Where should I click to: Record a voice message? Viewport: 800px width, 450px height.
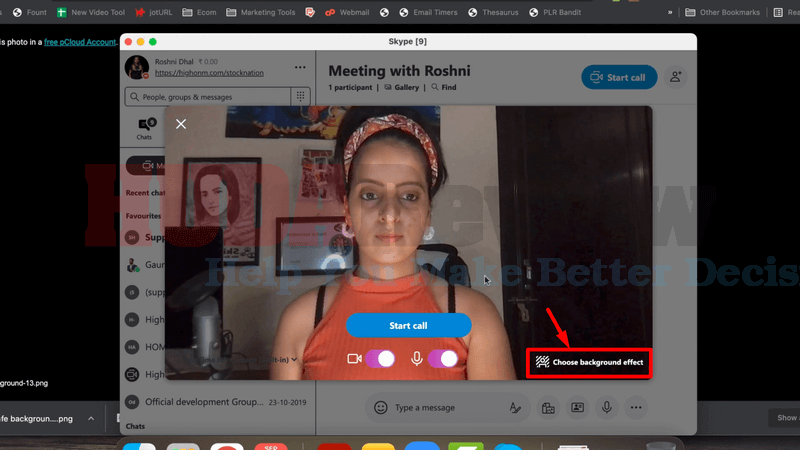607,407
